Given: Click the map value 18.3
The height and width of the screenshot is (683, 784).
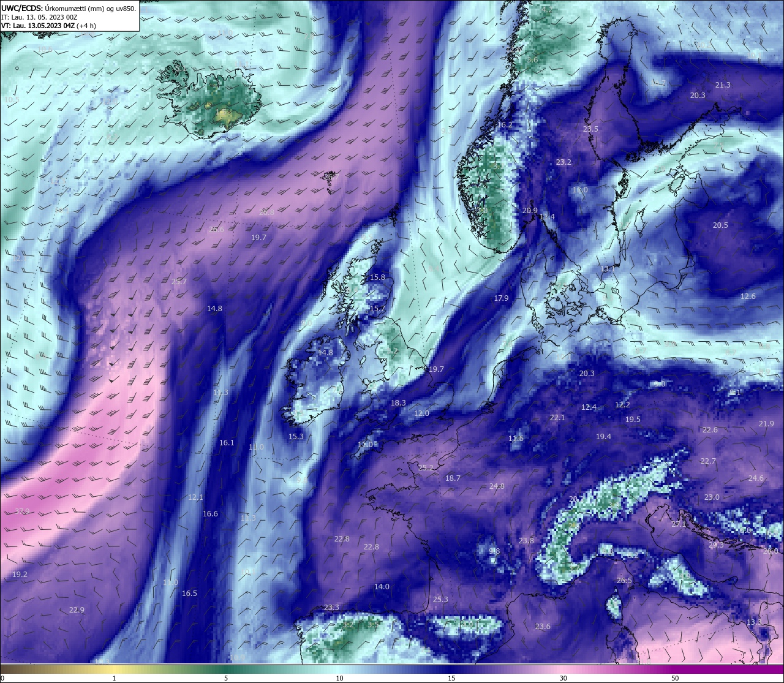Looking at the screenshot, I should pos(398,403).
